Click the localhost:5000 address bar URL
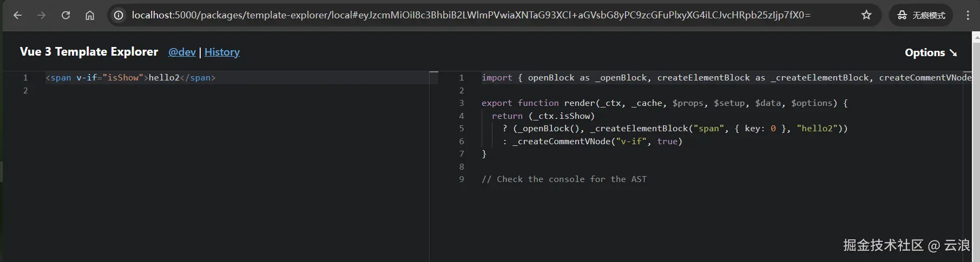This screenshot has height=262, width=980. coord(471,15)
